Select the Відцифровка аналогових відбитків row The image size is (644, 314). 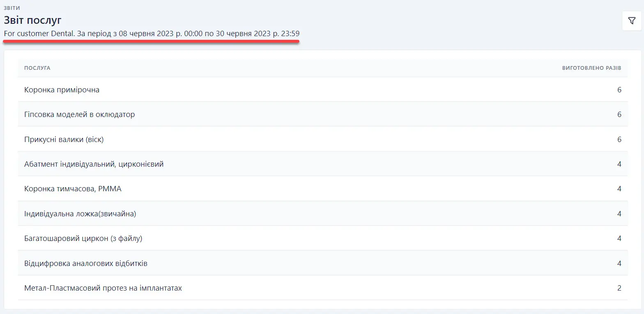(323, 263)
